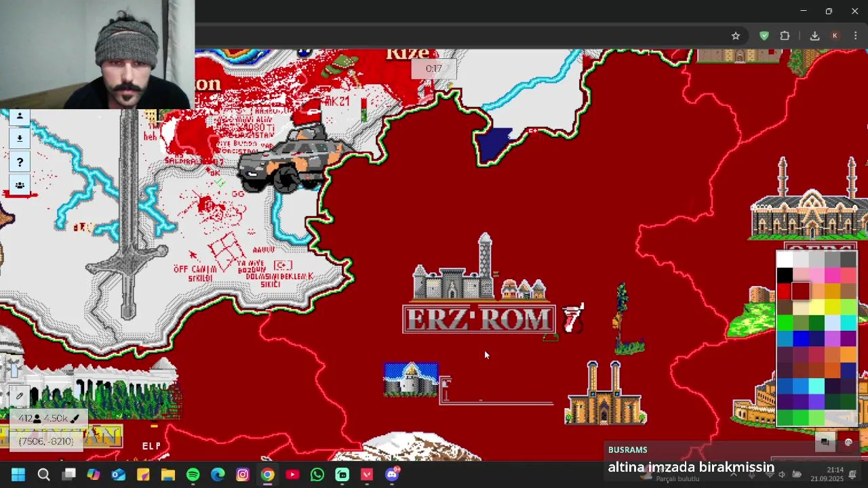The image size is (868, 488).
Task: Open Chrome downloads icon
Action: 815,36
